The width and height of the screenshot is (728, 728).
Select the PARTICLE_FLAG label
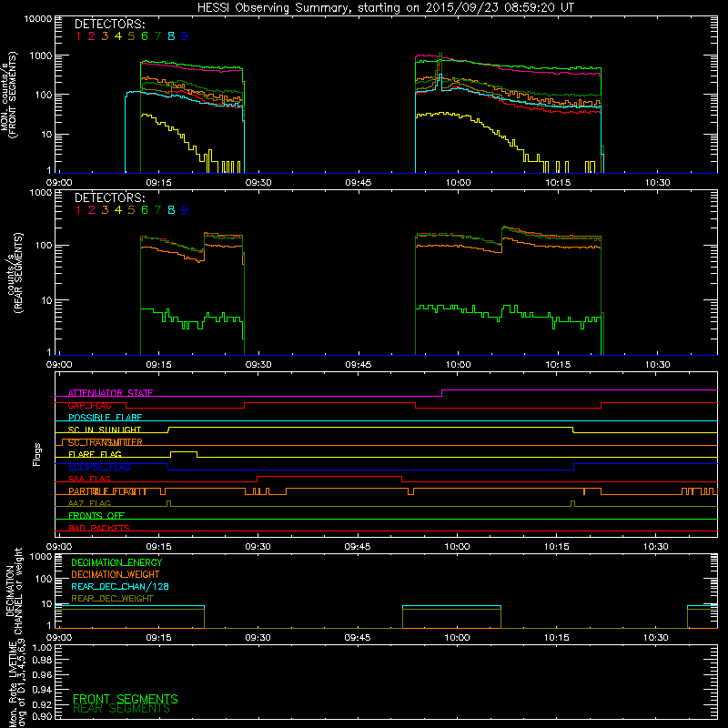click(107, 491)
